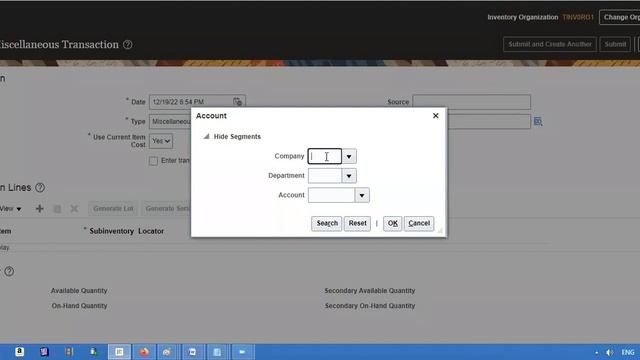
Task: Click the Cancel button
Action: click(419, 223)
